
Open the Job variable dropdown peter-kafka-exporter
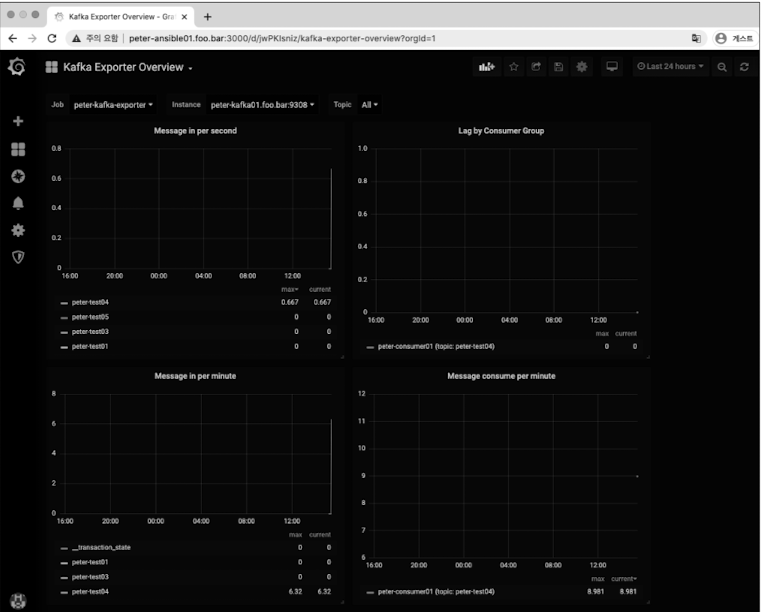[x=113, y=105]
